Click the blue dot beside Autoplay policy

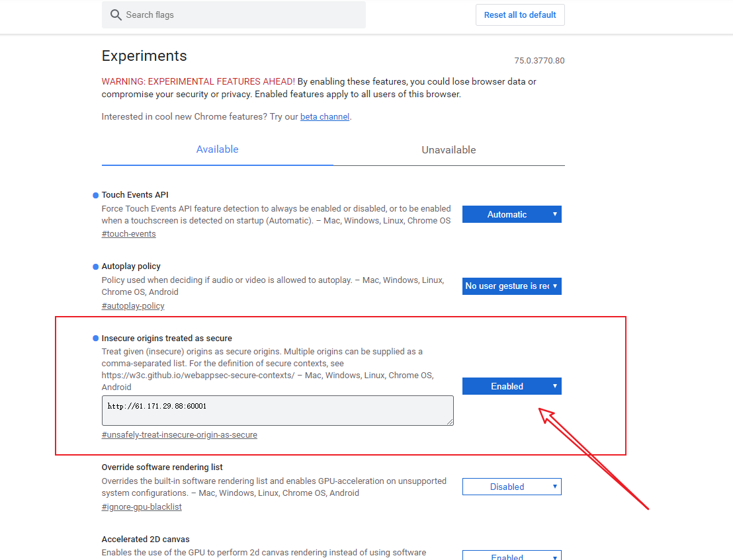click(x=95, y=266)
